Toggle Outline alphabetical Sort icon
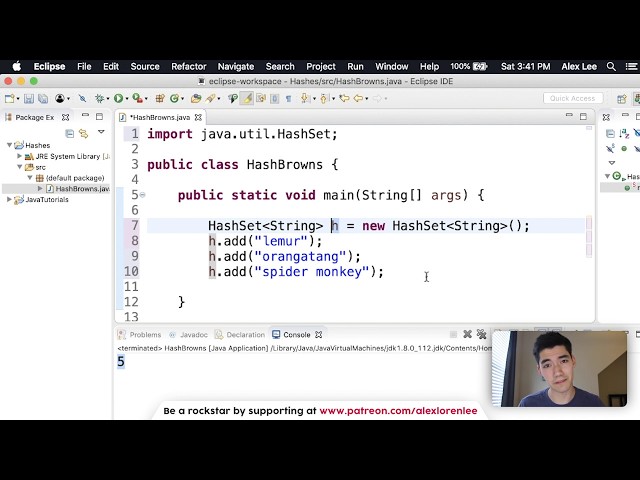 tap(624, 133)
